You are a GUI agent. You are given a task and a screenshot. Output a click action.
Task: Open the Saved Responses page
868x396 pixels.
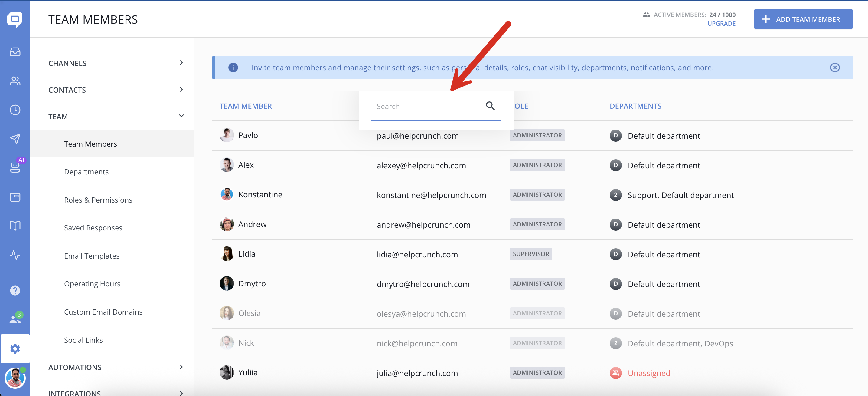click(x=93, y=228)
